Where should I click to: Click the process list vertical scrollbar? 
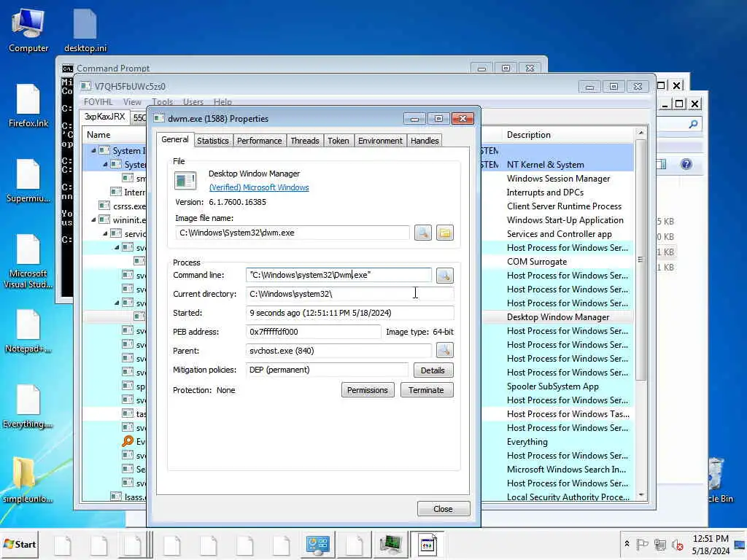click(x=641, y=260)
